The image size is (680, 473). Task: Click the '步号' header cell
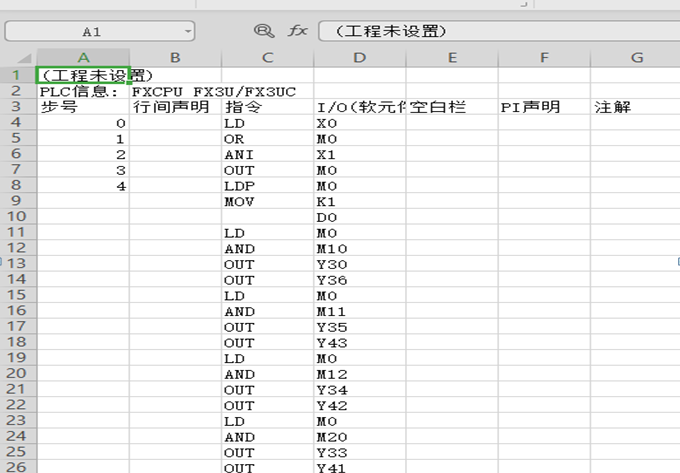(83, 107)
